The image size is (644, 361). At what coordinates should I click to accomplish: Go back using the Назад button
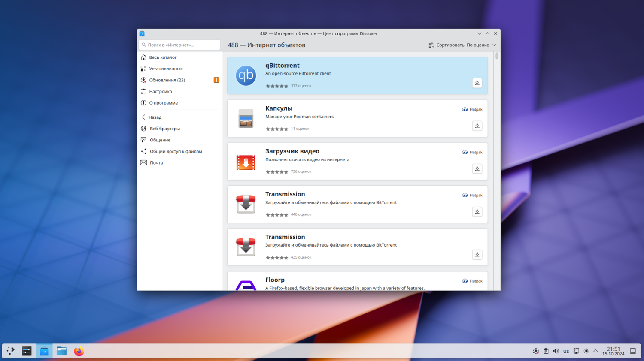tap(179, 117)
